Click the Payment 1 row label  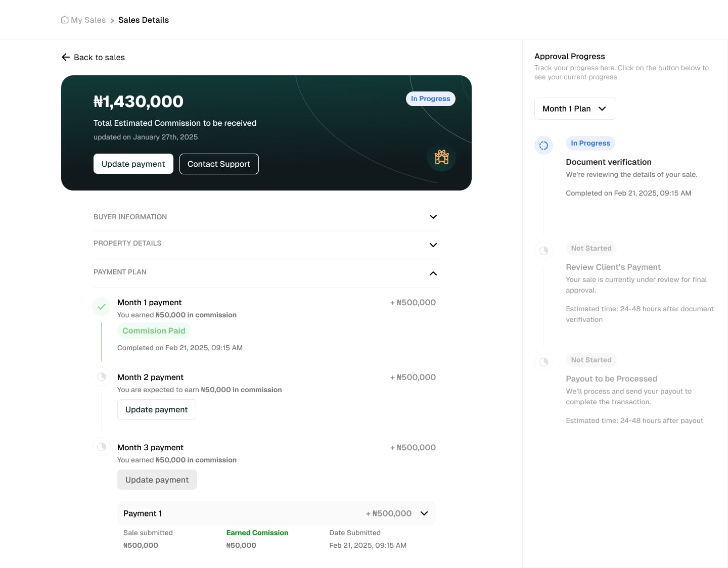pyautogui.click(x=143, y=513)
